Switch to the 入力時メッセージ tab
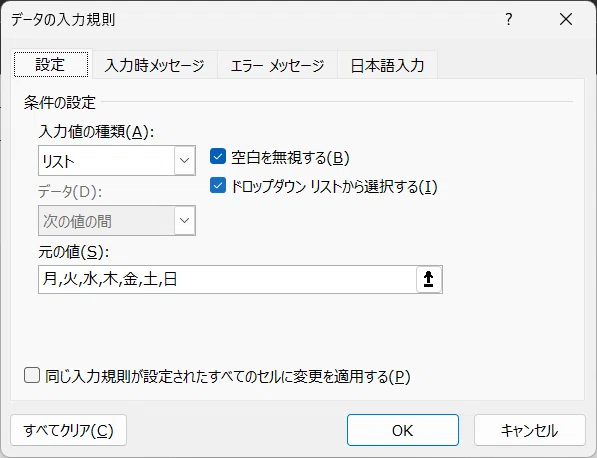The image size is (597, 458). tap(155, 65)
